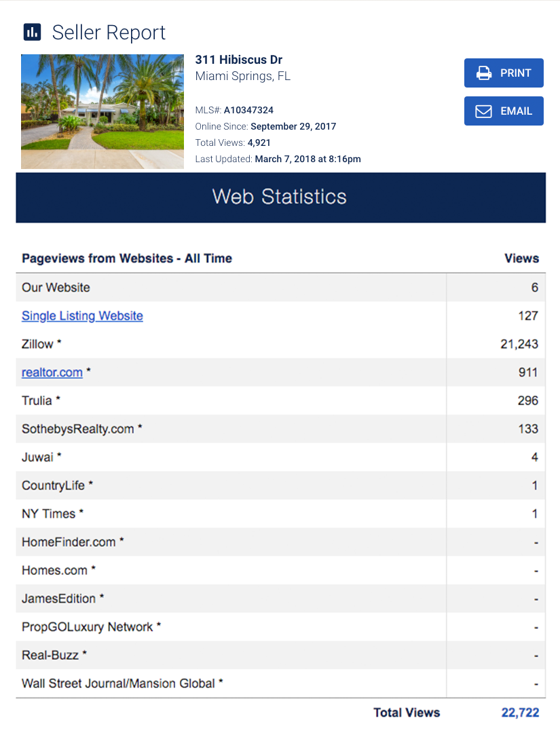Viewport: 560px width, 739px height.
Task: Click the property photo thumbnail
Action: click(x=102, y=112)
